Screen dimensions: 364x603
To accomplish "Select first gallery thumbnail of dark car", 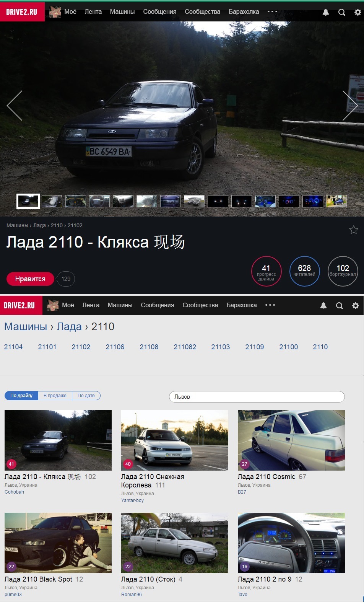I will (28, 201).
